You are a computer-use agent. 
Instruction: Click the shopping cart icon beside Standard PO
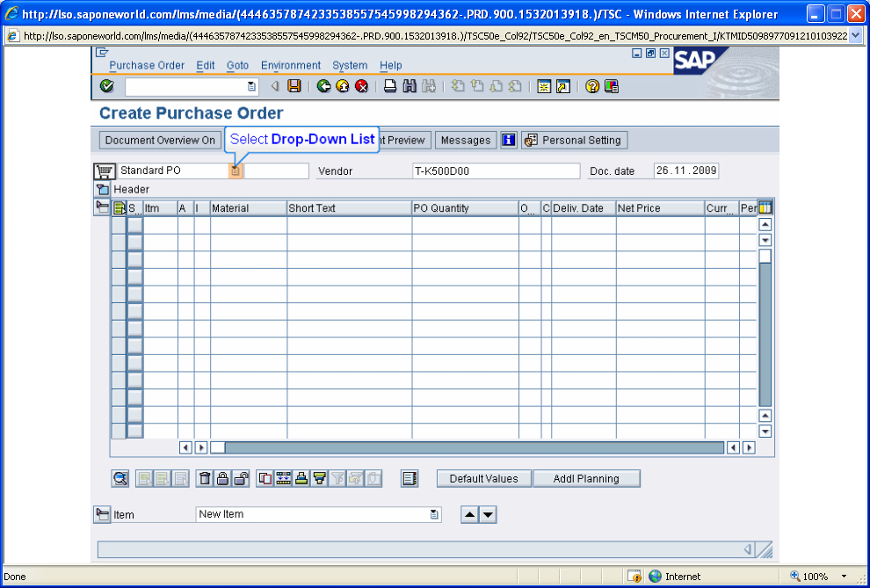coord(105,171)
